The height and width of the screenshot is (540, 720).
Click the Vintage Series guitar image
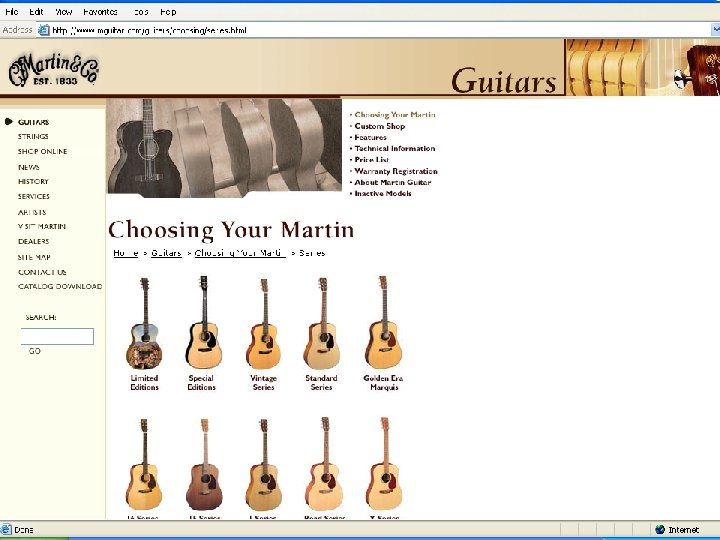point(264,324)
